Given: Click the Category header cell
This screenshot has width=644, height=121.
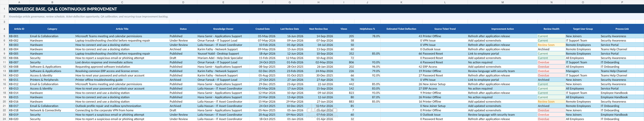Looking at the screenshot, I should coord(52,29).
